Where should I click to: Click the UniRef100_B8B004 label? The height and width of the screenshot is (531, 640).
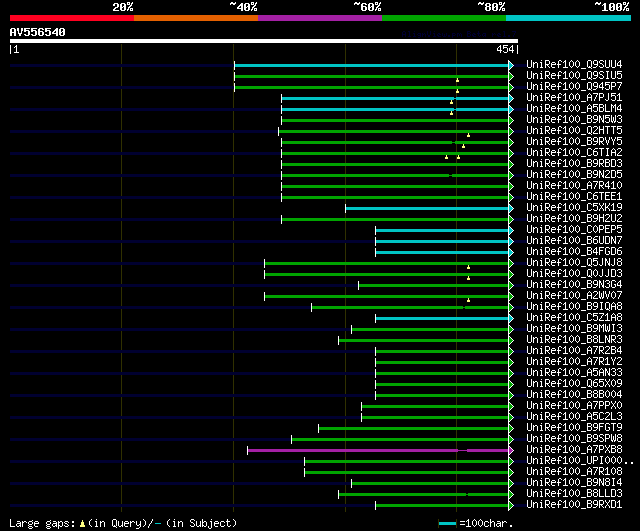(x=574, y=395)
